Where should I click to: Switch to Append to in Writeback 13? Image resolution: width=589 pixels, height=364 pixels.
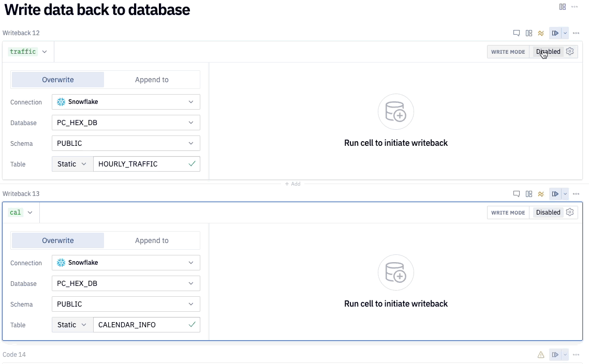pos(152,240)
